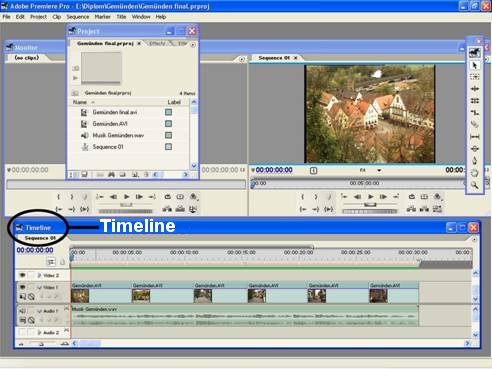Expand the Video 2 track
492x369 pixels.
[x=39, y=275]
